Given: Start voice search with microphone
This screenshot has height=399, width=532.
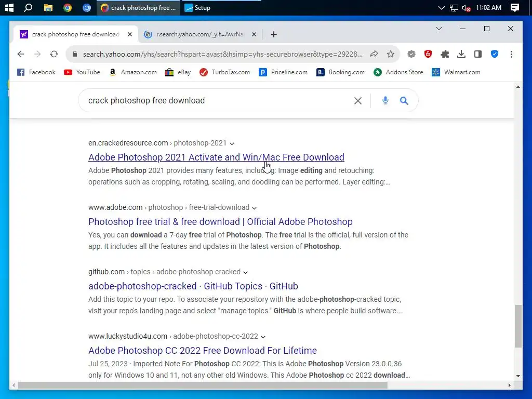Looking at the screenshot, I should (x=385, y=100).
